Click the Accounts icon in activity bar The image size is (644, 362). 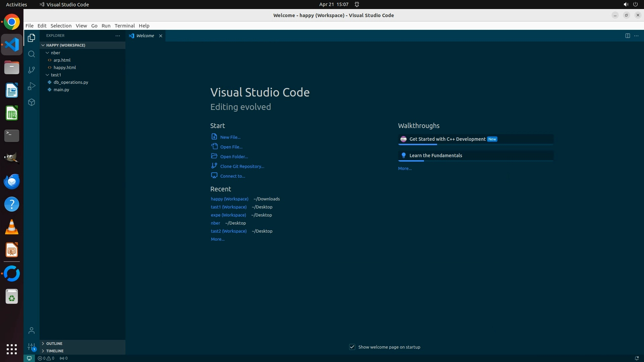click(32, 331)
